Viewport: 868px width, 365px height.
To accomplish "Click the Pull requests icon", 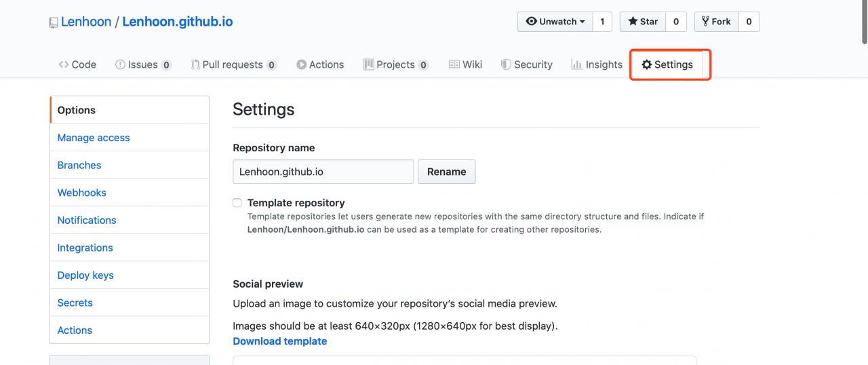I will click(x=195, y=64).
